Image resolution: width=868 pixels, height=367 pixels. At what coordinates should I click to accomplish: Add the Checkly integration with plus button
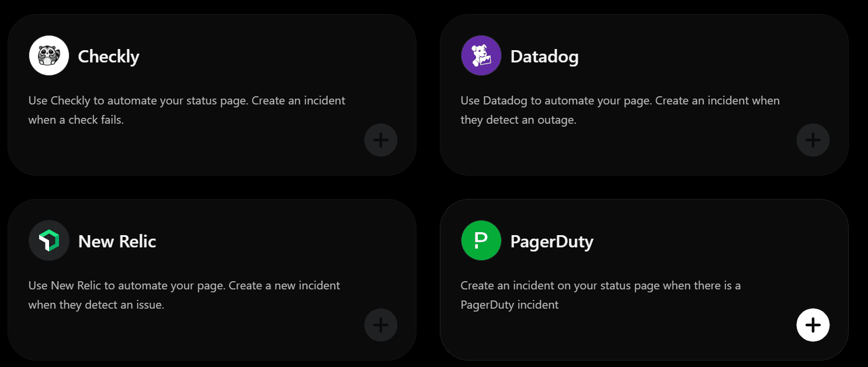[x=381, y=140]
